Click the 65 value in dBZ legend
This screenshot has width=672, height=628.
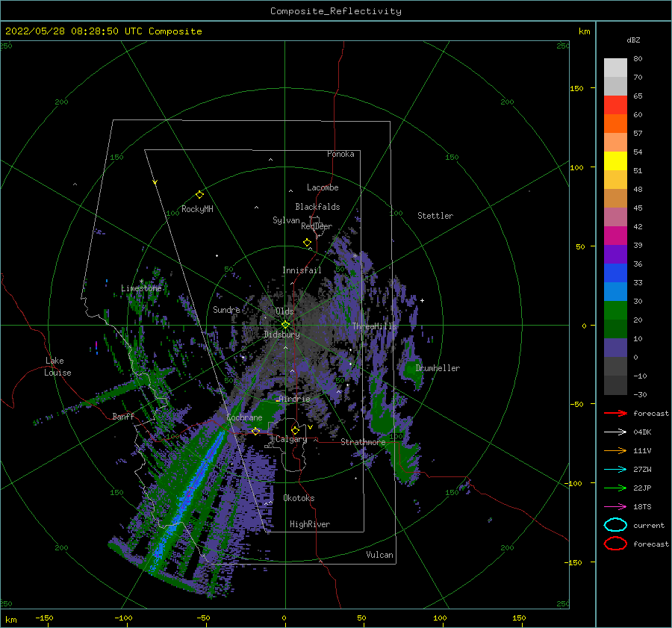pyautogui.click(x=638, y=96)
